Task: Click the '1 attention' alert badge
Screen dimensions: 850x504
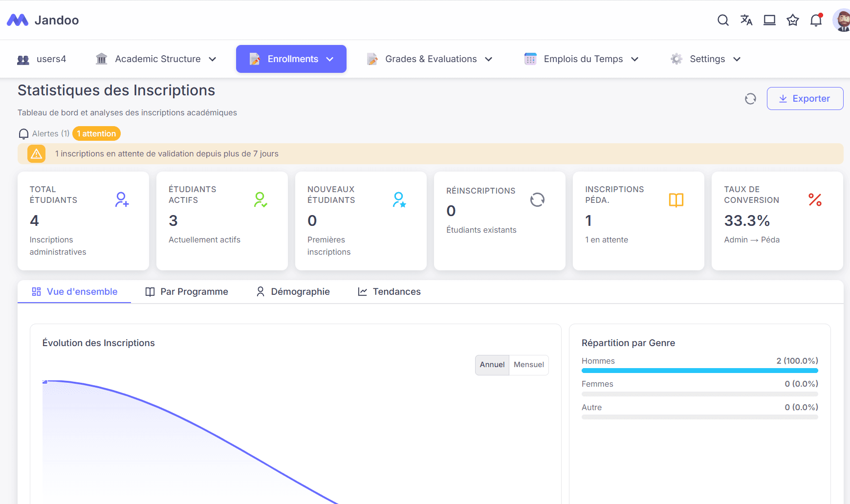Action: (x=96, y=133)
